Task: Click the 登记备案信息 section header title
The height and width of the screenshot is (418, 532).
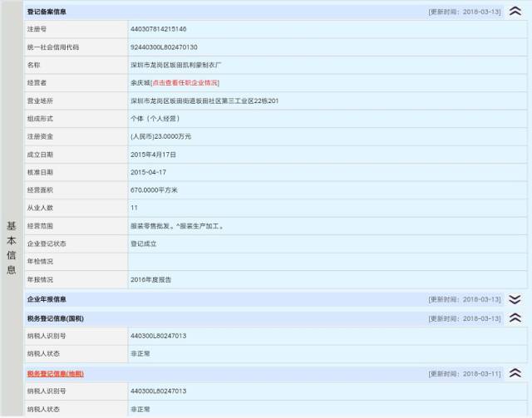Action: point(47,12)
